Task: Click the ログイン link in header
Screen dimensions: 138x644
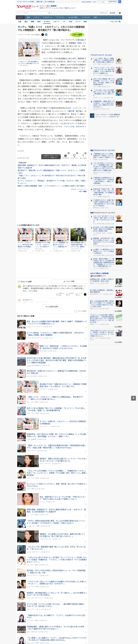Action: tap(42, 8)
